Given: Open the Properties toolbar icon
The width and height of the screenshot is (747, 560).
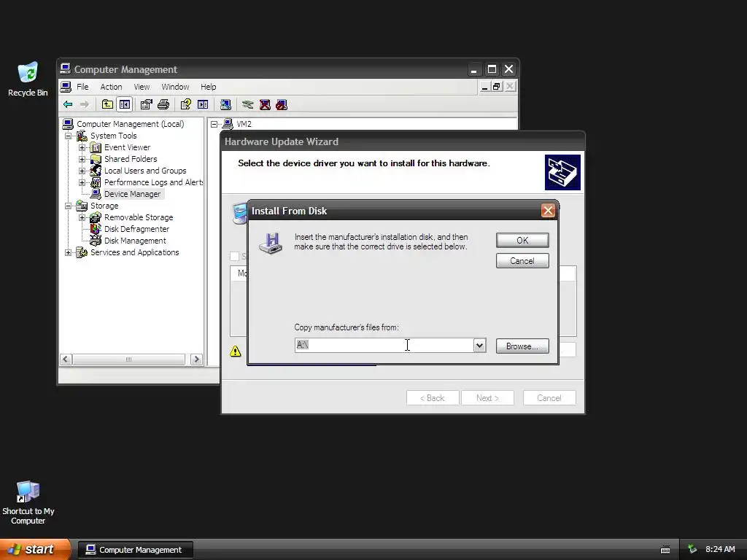Looking at the screenshot, I should pyautogui.click(x=146, y=104).
